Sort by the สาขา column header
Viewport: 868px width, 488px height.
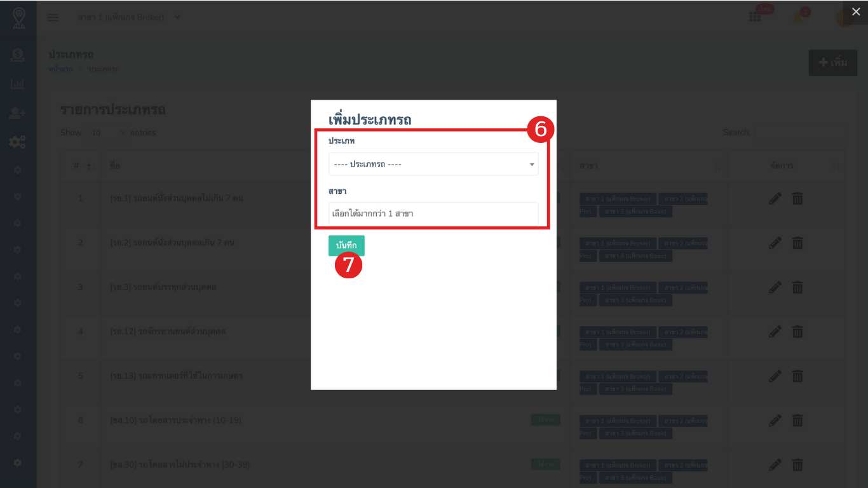click(x=649, y=166)
